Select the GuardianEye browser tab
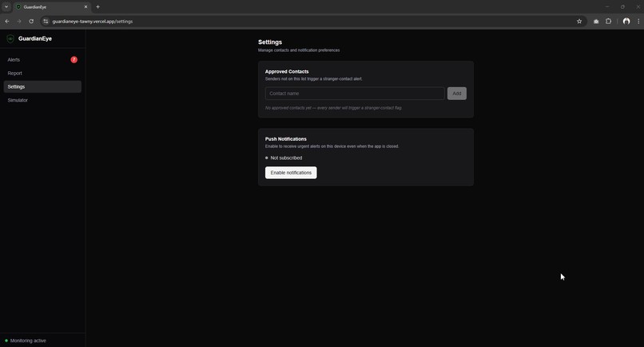Image resolution: width=644 pixels, height=347 pixels. [52, 7]
